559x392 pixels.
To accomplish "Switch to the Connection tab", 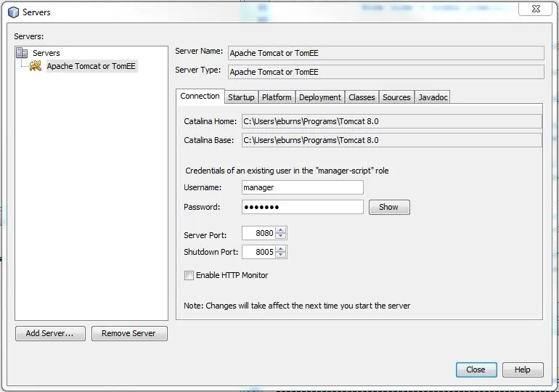I will pos(200,97).
